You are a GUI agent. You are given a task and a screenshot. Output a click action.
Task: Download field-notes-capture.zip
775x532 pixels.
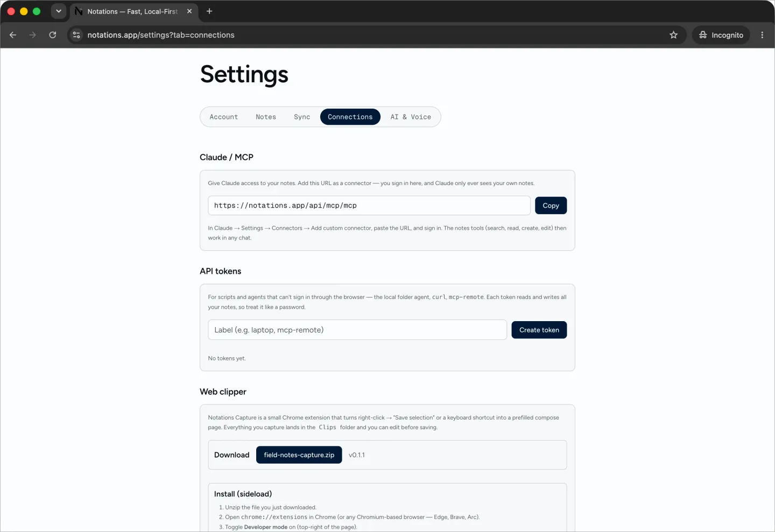[x=299, y=455]
